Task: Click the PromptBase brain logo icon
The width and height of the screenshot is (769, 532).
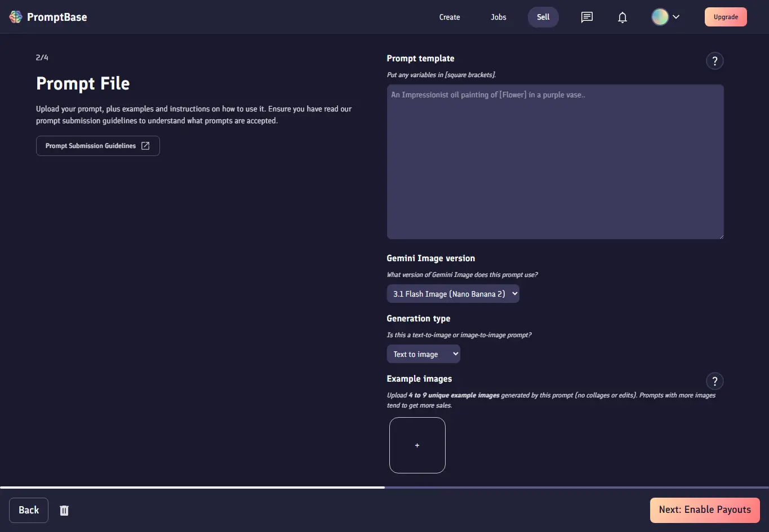Action: pos(16,17)
